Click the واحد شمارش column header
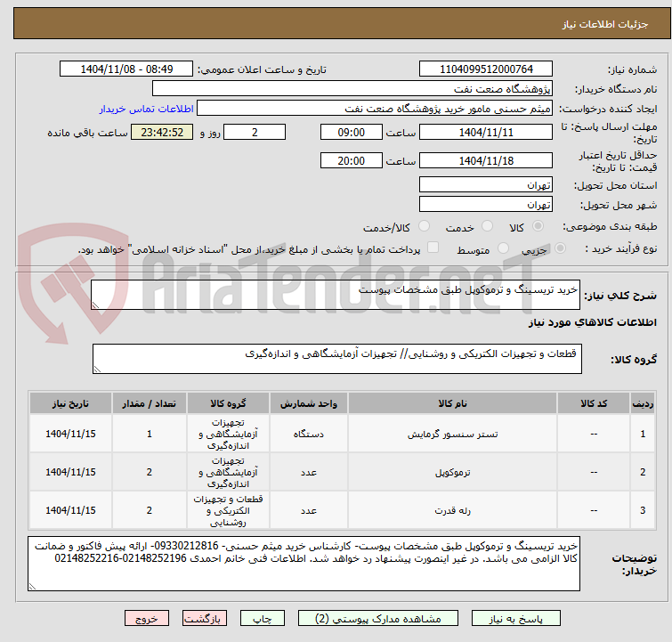The width and height of the screenshot is (672, 642). tap(309, 403)
